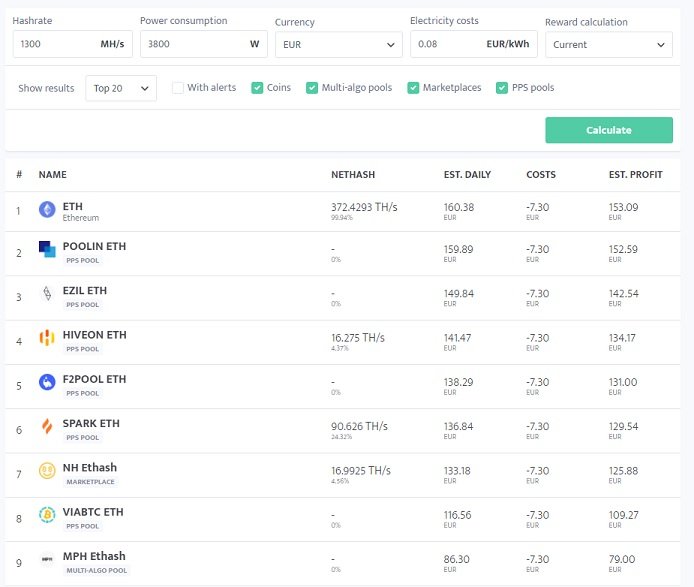Click the 160.38 estimated daily value
Screen dimensions: 694x587
pos(459,207)
